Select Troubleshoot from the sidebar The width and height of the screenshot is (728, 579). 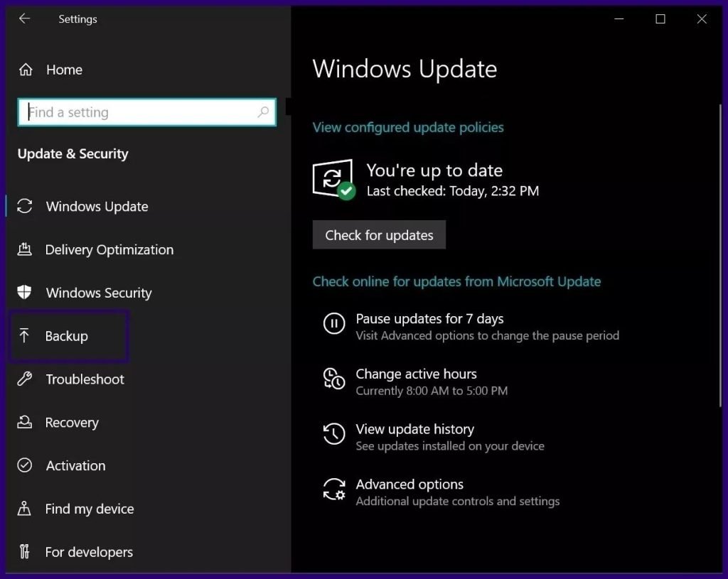[x=85, y=379]
